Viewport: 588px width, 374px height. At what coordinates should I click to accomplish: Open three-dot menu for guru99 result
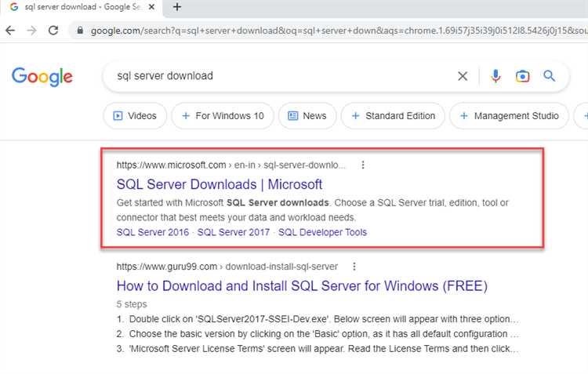[x=354, y=267]
